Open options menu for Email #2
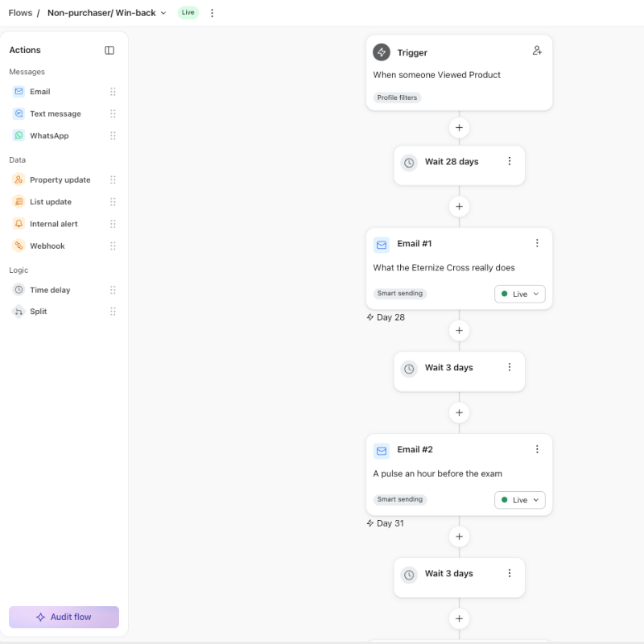644x644 pixels. pos(537,449)
